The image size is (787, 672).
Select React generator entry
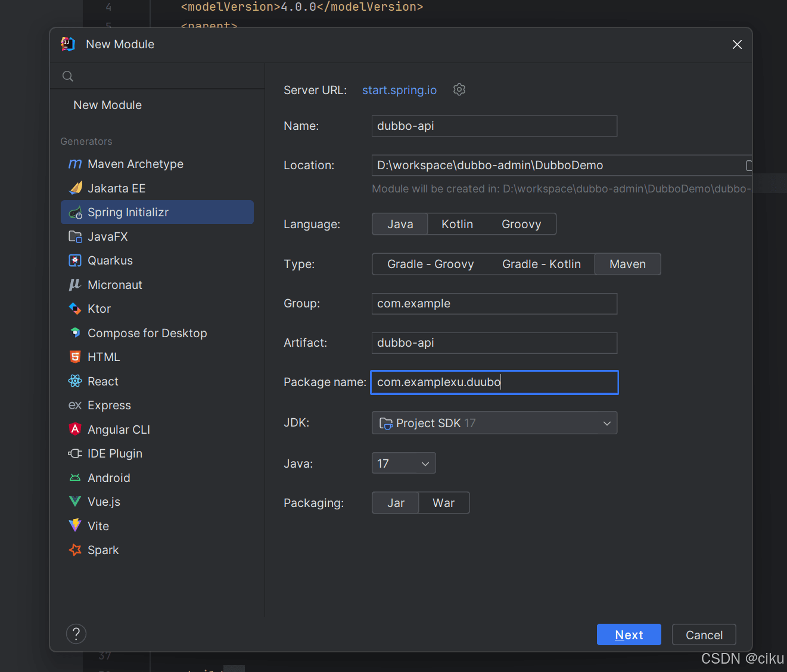(157, 381)
